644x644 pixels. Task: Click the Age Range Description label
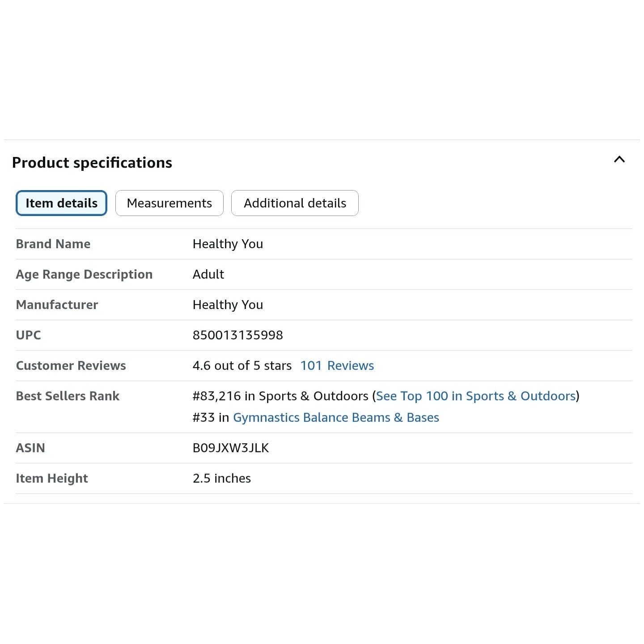click(84, 274)
